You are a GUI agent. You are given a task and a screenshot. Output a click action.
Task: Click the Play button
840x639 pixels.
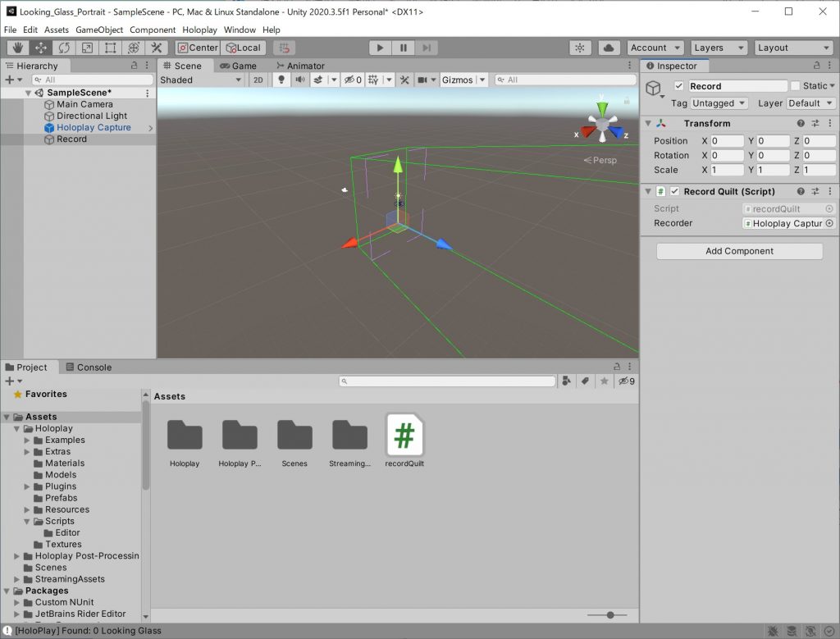380,48
